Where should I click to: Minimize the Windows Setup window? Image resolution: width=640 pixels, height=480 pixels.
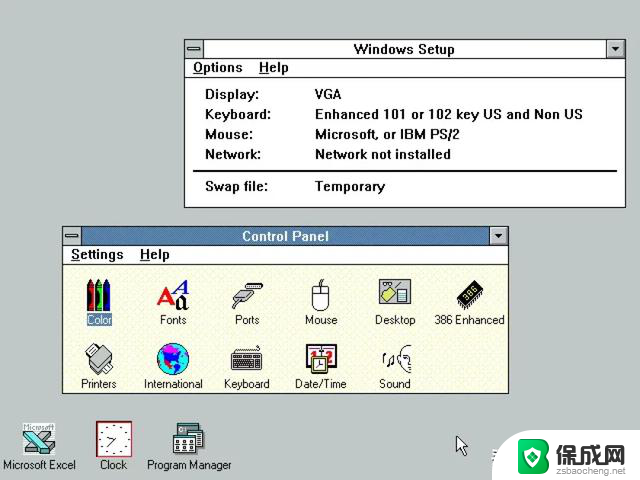tap(616, 49)
